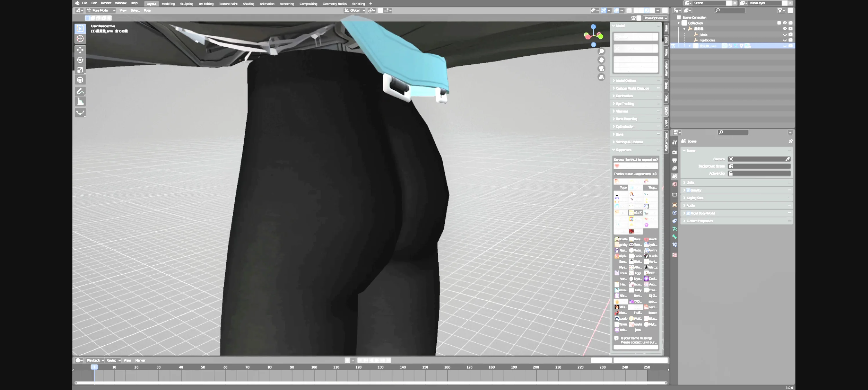Image resolution: width=868 pixels, height=390 pixels.
Task: Open the View Layer properties tab icon
Action: tap(674, 168)
